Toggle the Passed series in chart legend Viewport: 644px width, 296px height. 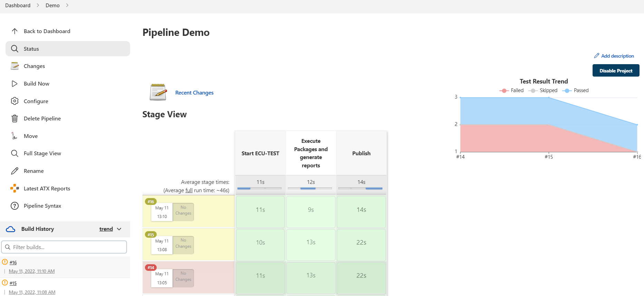click(x=576, y=90)
